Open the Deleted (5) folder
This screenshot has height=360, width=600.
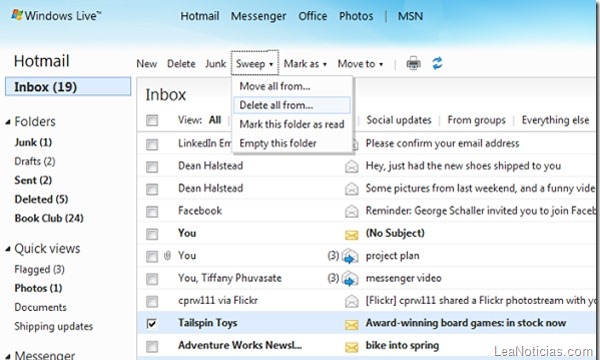pyautogui.click(x=41, y=199)
